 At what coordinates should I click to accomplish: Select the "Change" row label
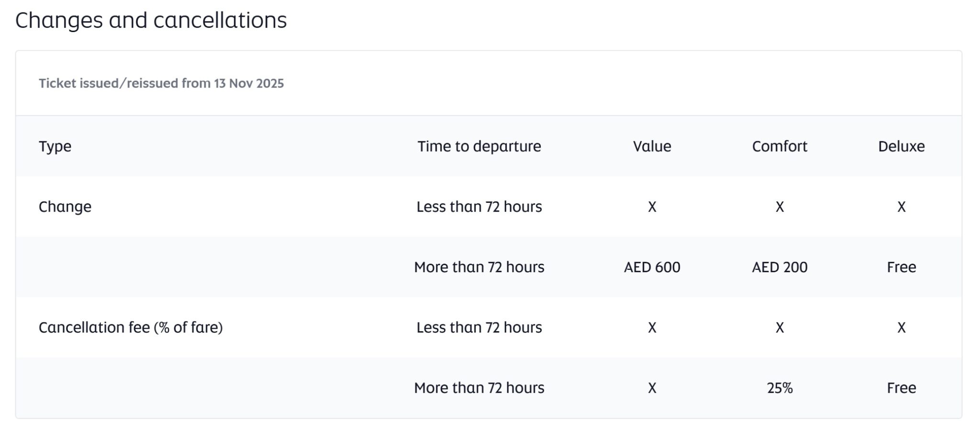pyautogui.click(x=65, y=207)
